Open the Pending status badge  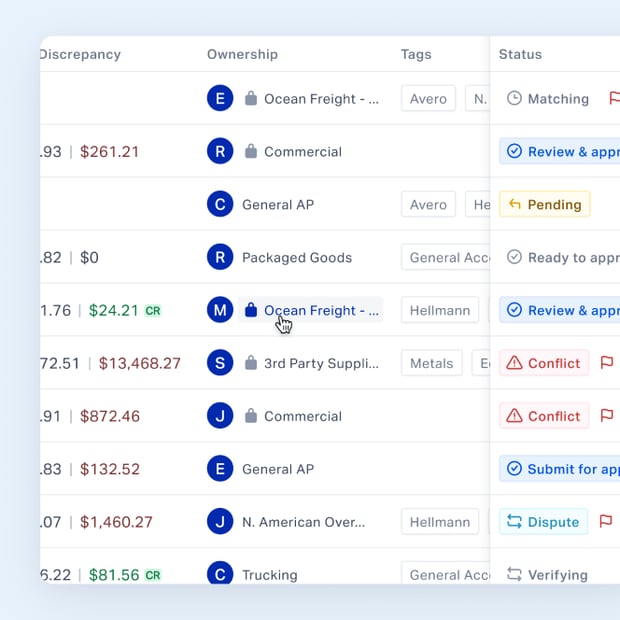point(544,204)
